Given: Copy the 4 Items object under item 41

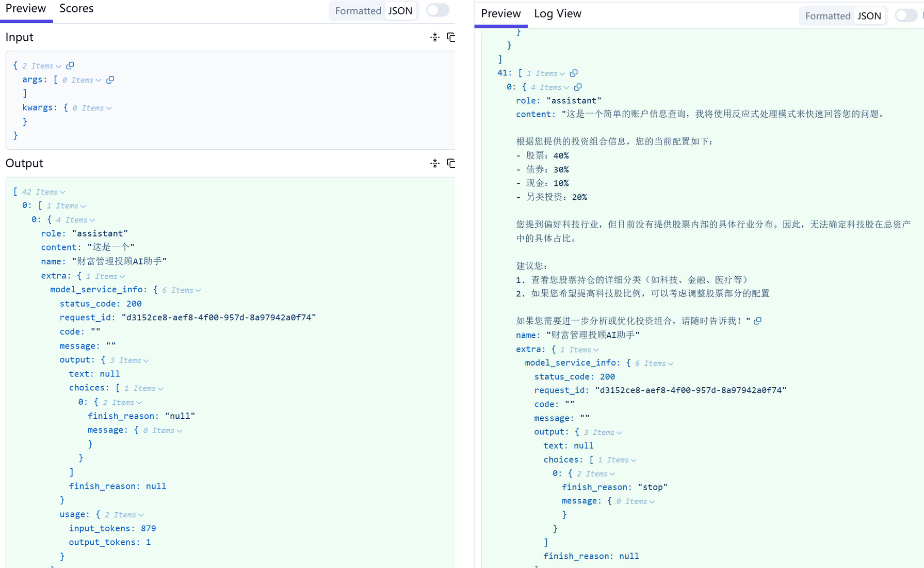Looking at the screenshot, I should pyautogui.click(x=578, y=87).
